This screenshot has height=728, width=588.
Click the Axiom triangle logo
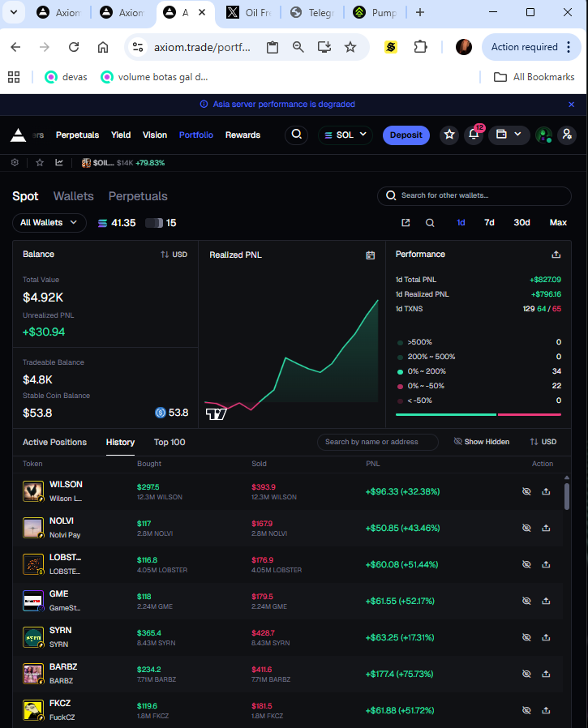click(x=18, y=135)
